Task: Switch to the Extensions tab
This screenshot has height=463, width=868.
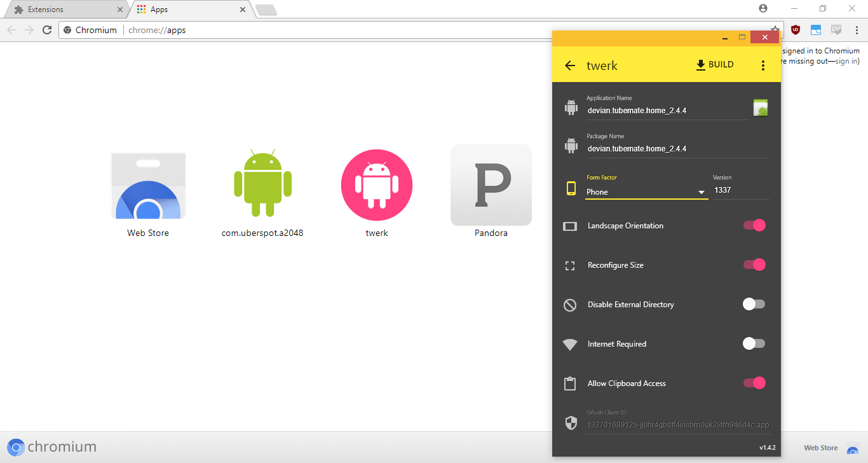Action: pos(65,10)
